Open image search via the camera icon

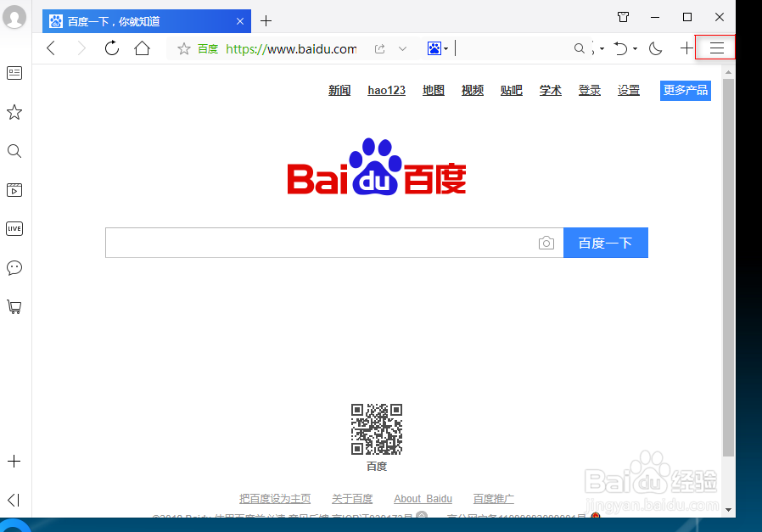pyautogui.click(x=546, y=243)
